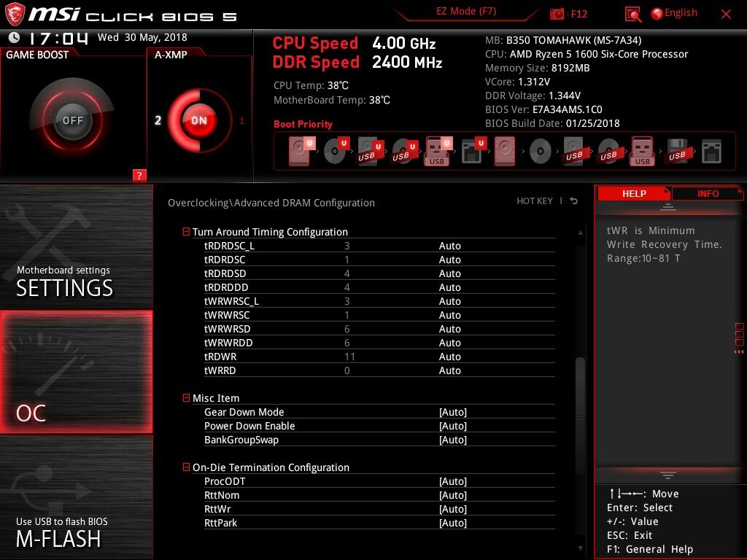Select A-XMP profile 1
Screen dimensions: 747x560
[241, 120]
